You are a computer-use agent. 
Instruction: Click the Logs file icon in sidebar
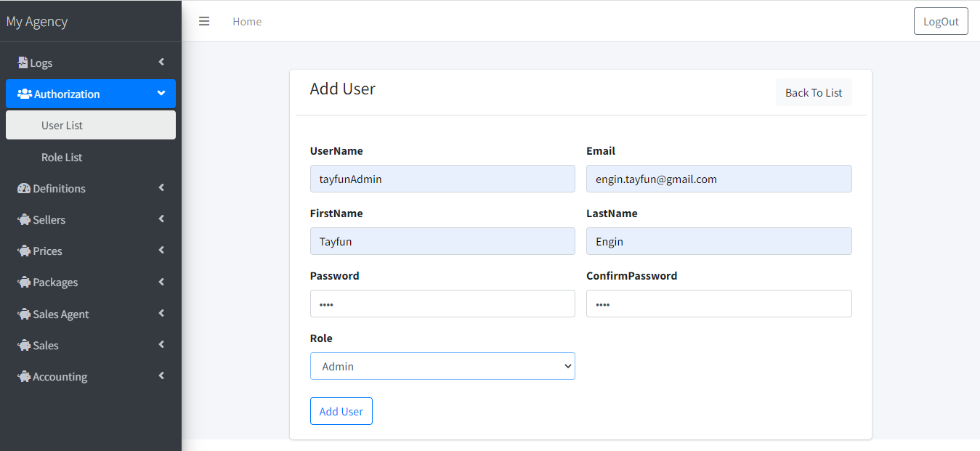(23, 62)
